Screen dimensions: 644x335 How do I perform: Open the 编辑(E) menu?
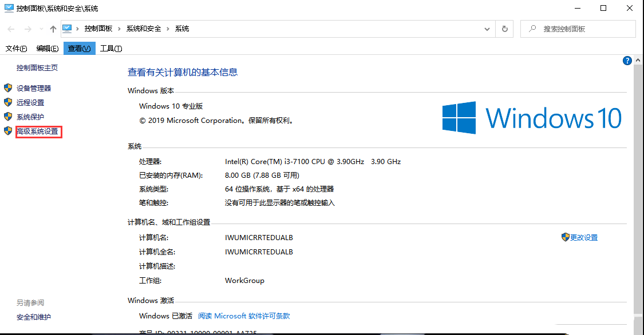[48, 49]
